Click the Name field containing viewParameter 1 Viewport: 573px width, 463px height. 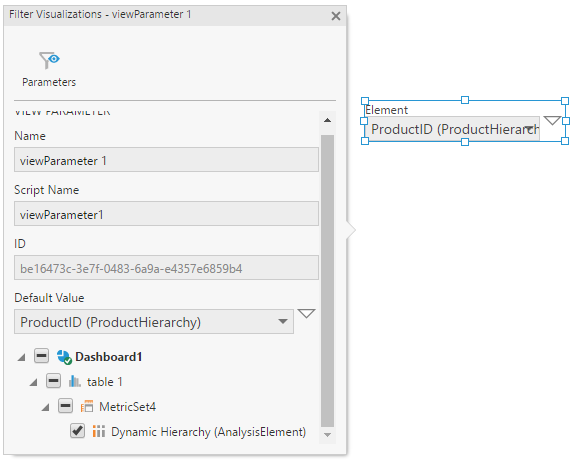(166, 160)
